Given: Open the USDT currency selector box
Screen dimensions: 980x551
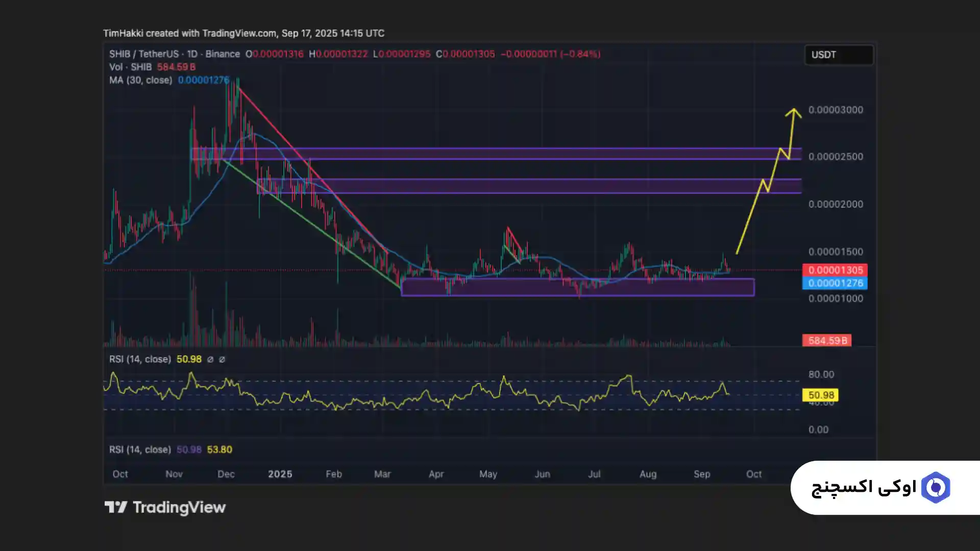Looking at the screenshot, I should (x=839, y=55).
